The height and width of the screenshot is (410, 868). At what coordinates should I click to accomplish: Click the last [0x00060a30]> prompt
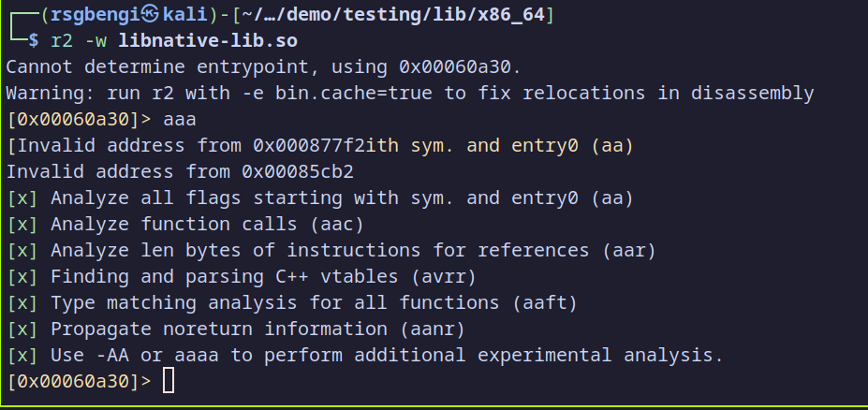79,382
